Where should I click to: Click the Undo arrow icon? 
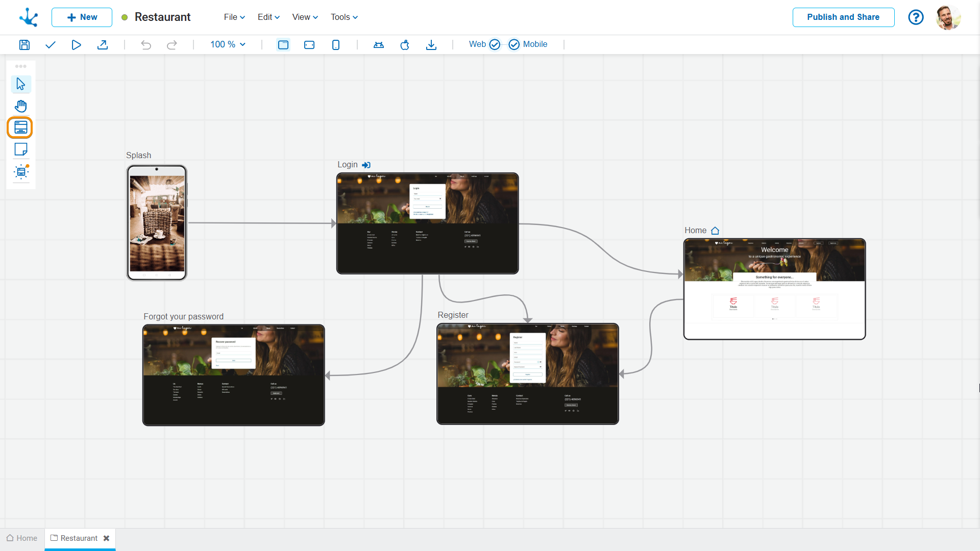pyautogui.click(x=146, y=45)
